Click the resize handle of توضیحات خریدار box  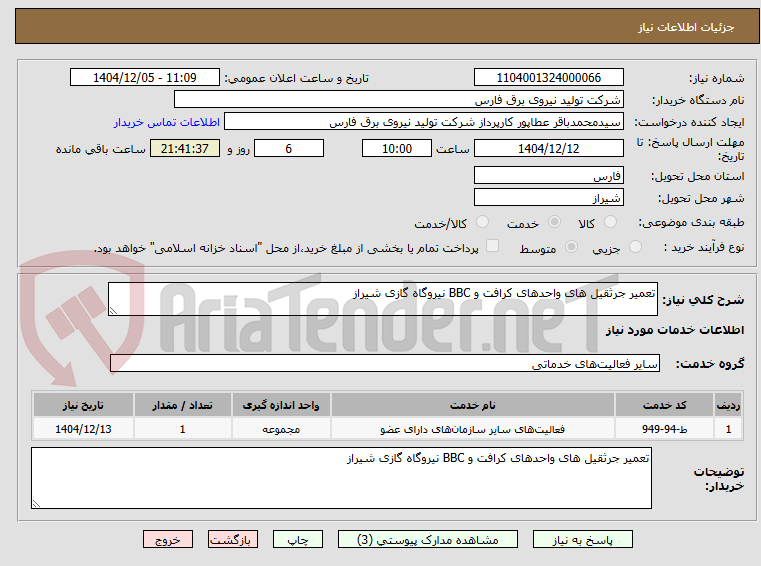pos(36,504)
